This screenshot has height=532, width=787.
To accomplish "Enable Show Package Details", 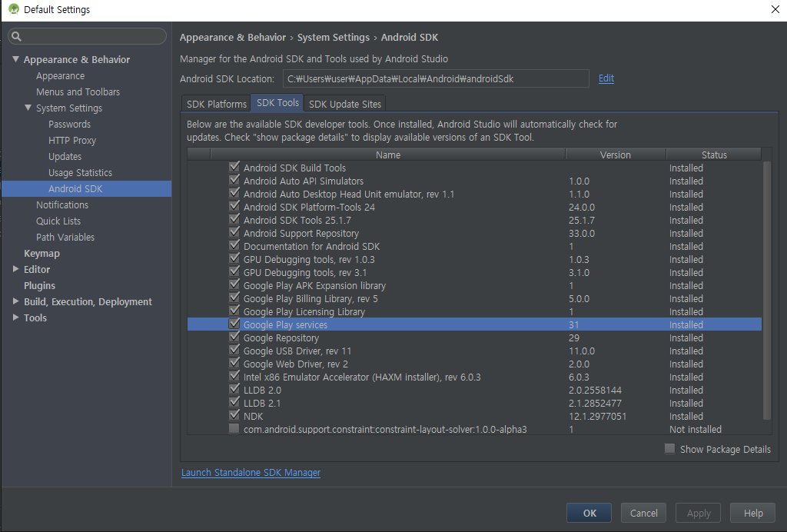I will pyautogui.click(x=669, y=449).
